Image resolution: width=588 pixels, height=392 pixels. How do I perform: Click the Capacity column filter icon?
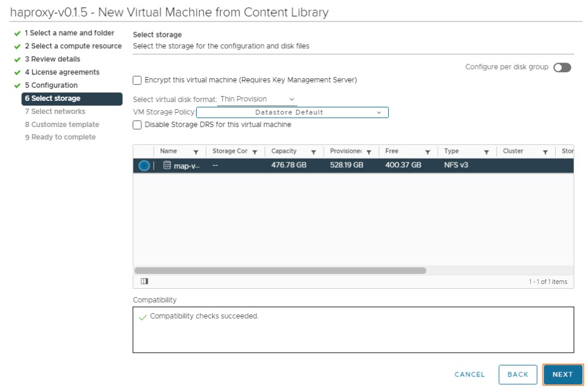(313, 152)
